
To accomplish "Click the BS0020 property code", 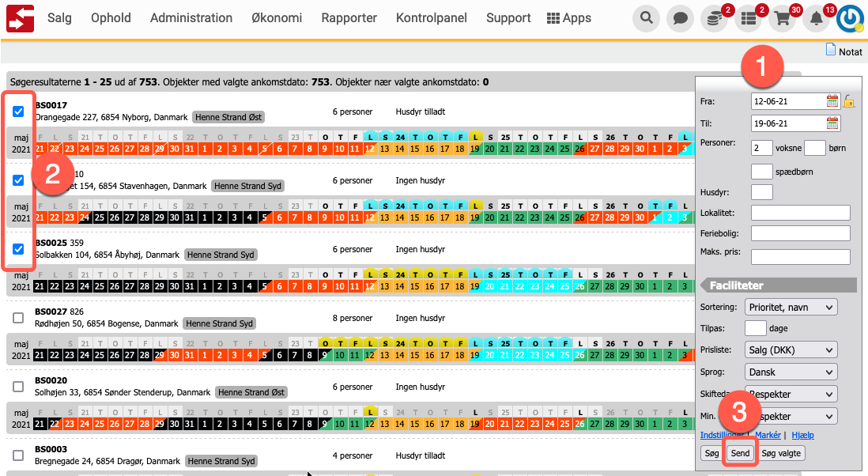I will coord(51,380).
